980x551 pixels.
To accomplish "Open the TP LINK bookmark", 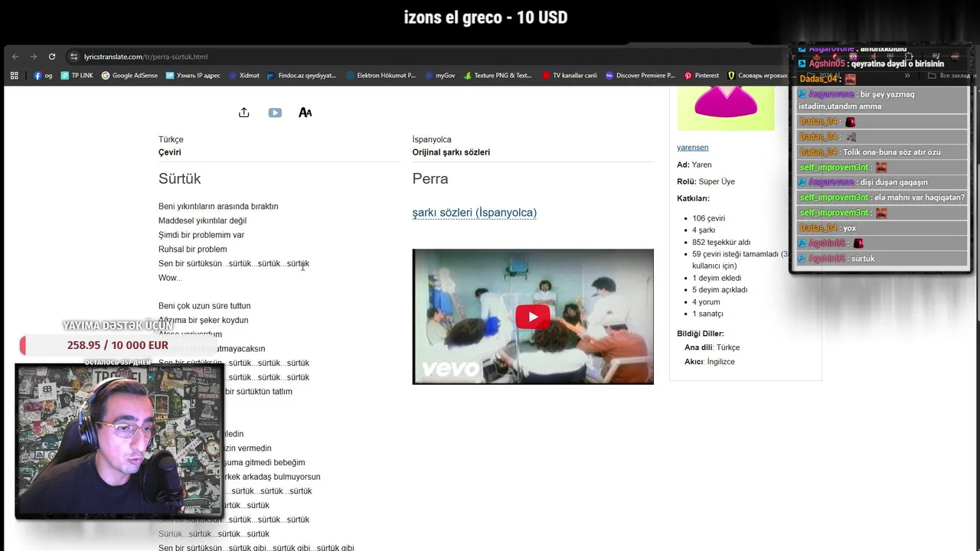I will pyautogui.click(x=77, y=76).
